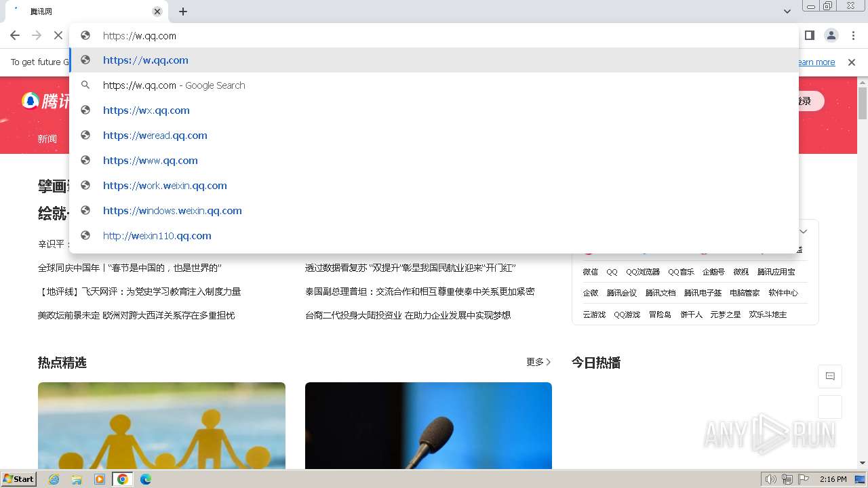Open a new tab with the plus button
868x488 pixels.
click(x=183, y=12)
